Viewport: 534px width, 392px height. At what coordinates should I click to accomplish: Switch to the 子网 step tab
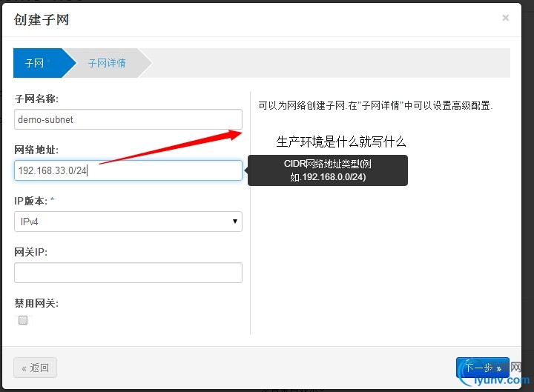click(x=35, y=63)
